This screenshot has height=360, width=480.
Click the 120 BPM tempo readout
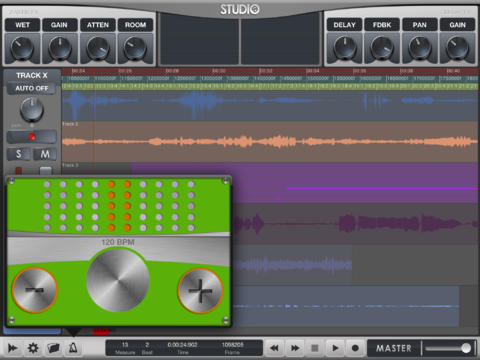(x=118, y=242)
